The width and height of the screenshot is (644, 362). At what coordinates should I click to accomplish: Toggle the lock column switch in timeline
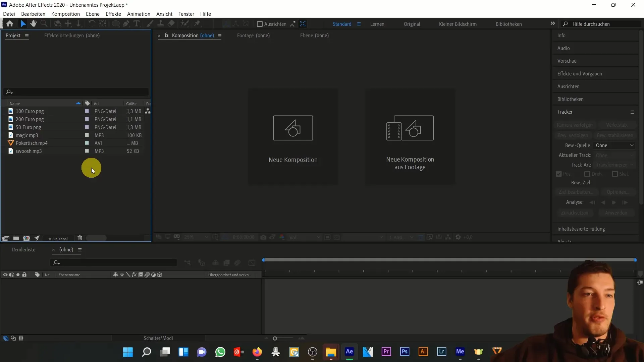coord(24,275)
